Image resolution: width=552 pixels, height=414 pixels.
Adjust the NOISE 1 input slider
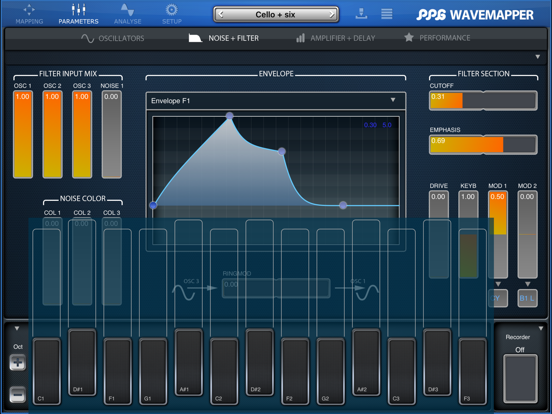click(x=112, y=134)
